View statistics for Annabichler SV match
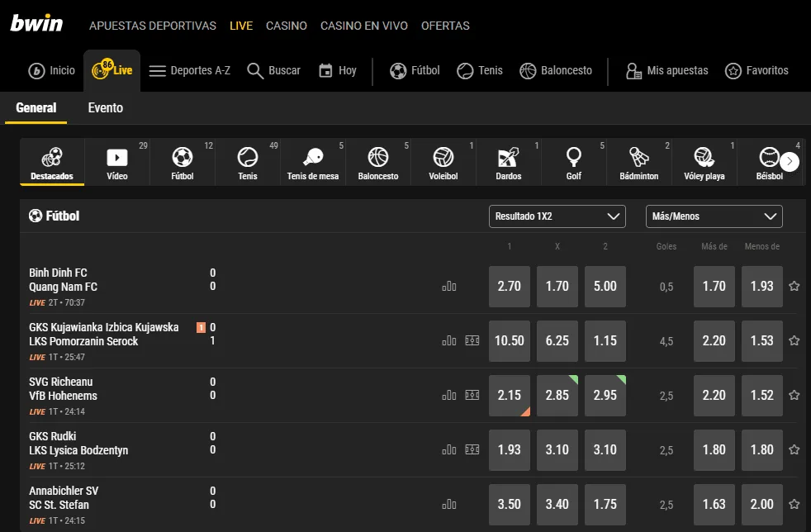Image resolution: width=811 pixels, height=532 pixels. [449, 504]
